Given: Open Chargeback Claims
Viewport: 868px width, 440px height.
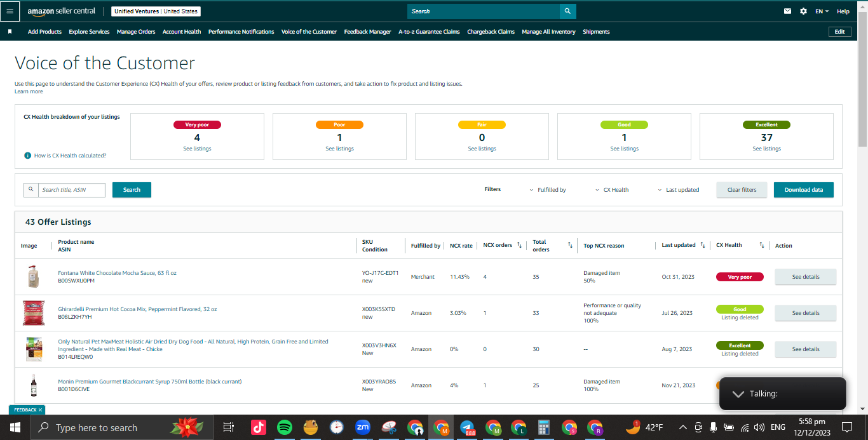Looking at the screenshot, I should coord(491,32).
